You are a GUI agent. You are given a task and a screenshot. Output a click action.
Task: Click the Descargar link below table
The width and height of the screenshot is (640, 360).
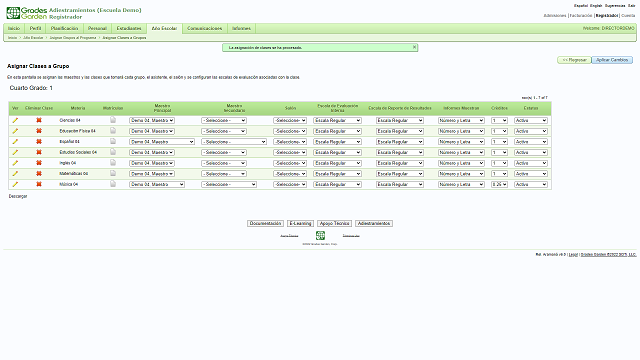pos(18,196)
